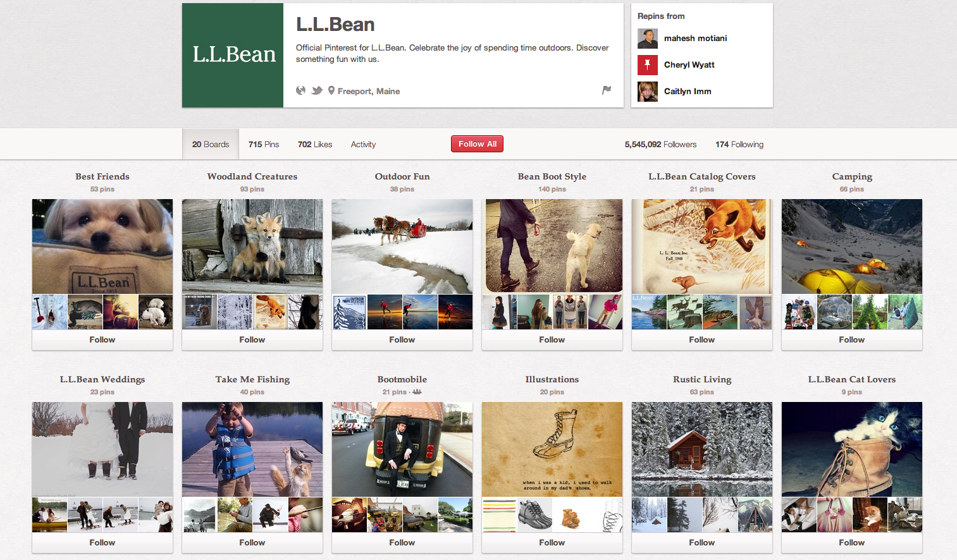Image resolution: width=957 pixels, height=560 pixels.
Task: Open mahesh motiani's avatar picture
Action: [x=648, y=39]
